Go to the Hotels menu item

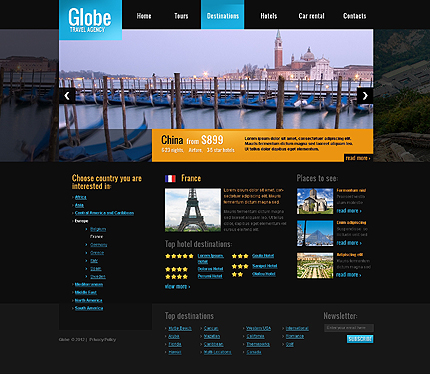coord(269,16)
